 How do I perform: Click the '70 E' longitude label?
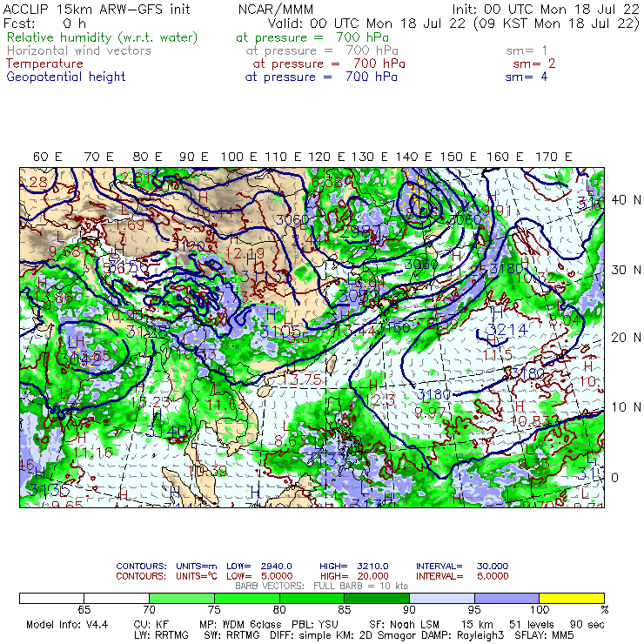[x=98, y=157]
